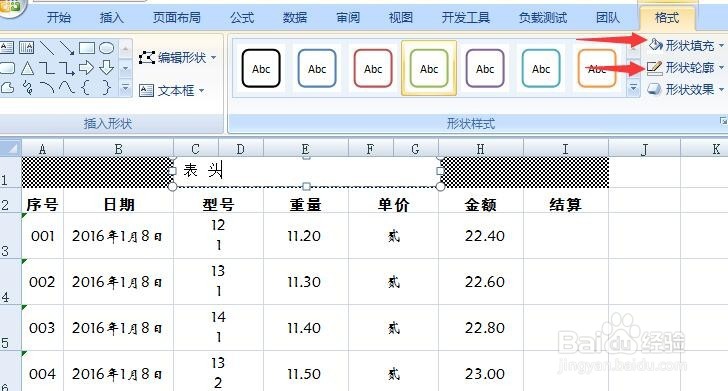
Task: Select the isosceles triangle shape
Action: [27, 68]
